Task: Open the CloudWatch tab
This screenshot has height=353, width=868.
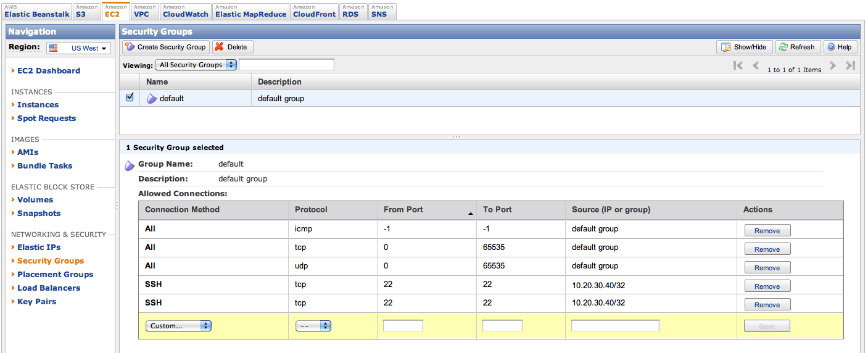Action: [x=185, y=11]
